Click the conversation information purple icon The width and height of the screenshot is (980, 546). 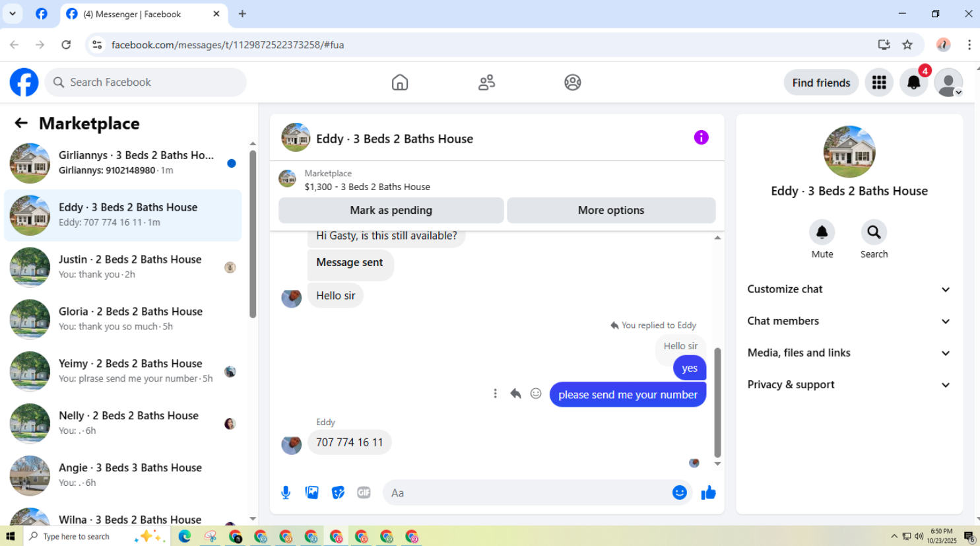point(701,137)
